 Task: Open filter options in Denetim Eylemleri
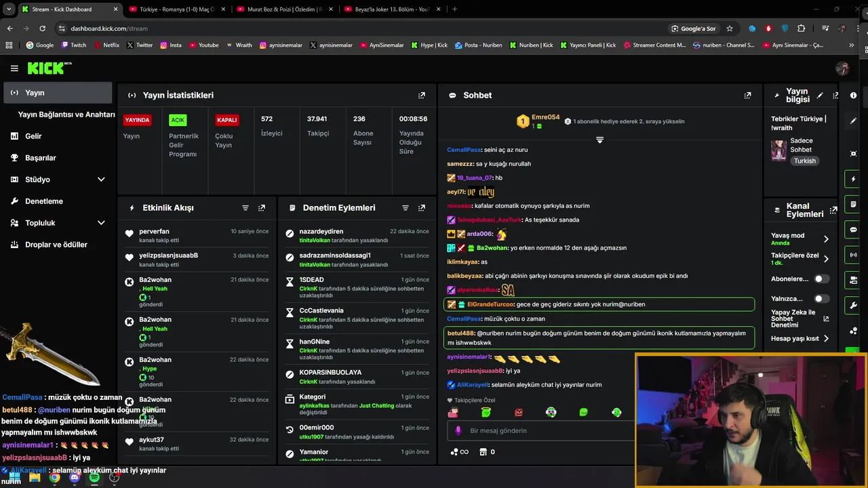click(406, 208)
